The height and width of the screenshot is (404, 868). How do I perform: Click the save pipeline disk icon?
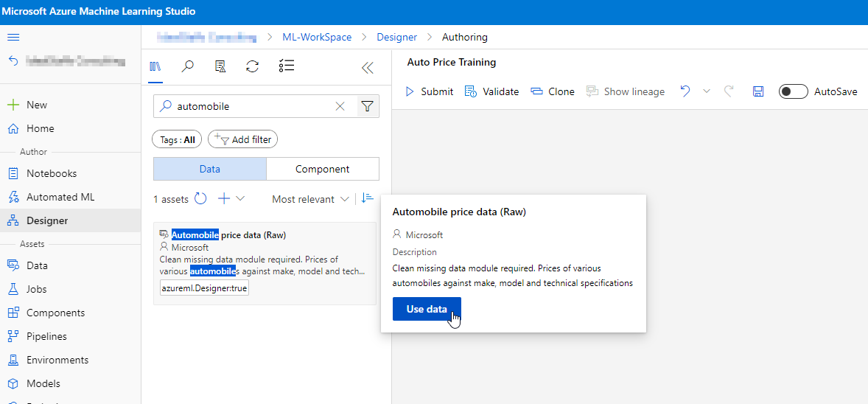pos(757,91)
